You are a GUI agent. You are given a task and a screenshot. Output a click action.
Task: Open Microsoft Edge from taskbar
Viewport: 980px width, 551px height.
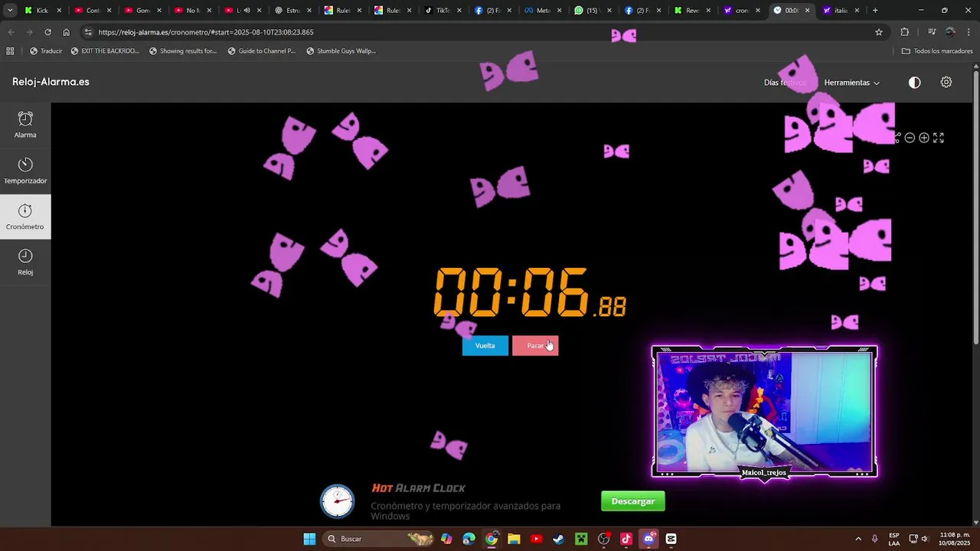(x=469, y=539)
